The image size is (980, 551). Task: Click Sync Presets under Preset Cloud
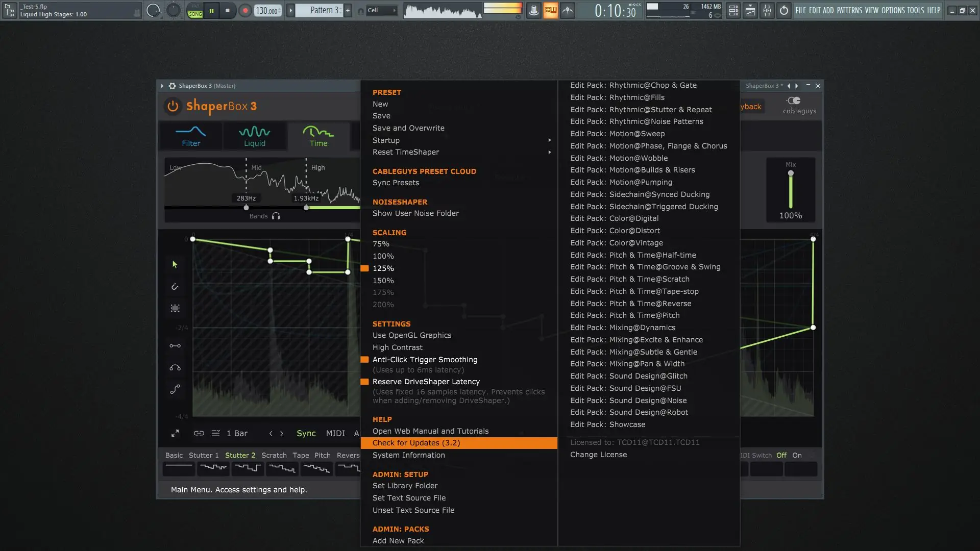pyautogui.click(x=396, y=183)
